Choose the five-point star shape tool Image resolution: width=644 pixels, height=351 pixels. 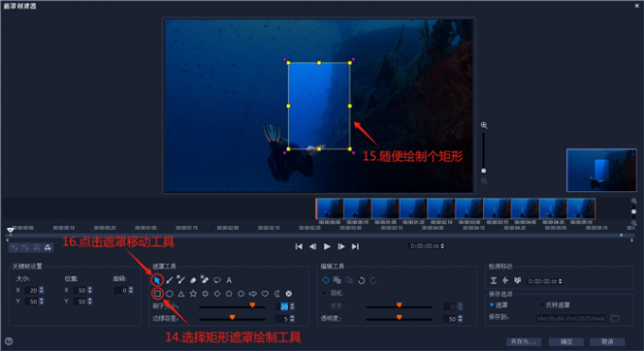[193, 293]
